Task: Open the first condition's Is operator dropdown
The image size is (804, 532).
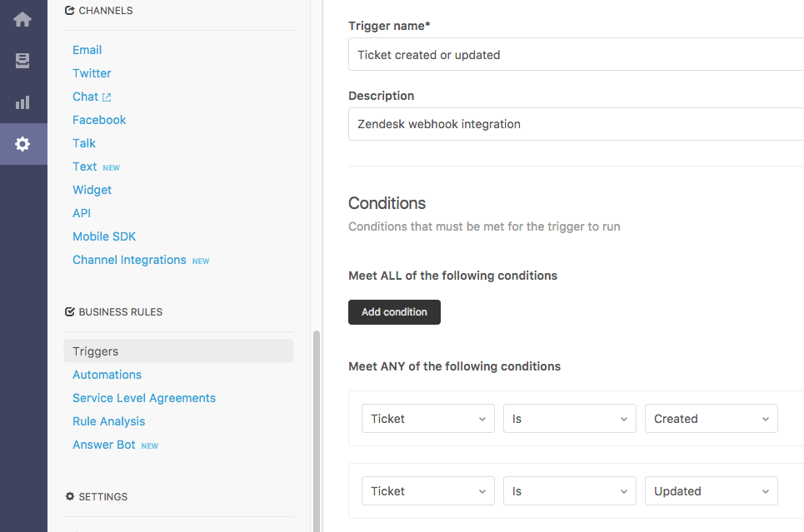Action: [569, 419]
